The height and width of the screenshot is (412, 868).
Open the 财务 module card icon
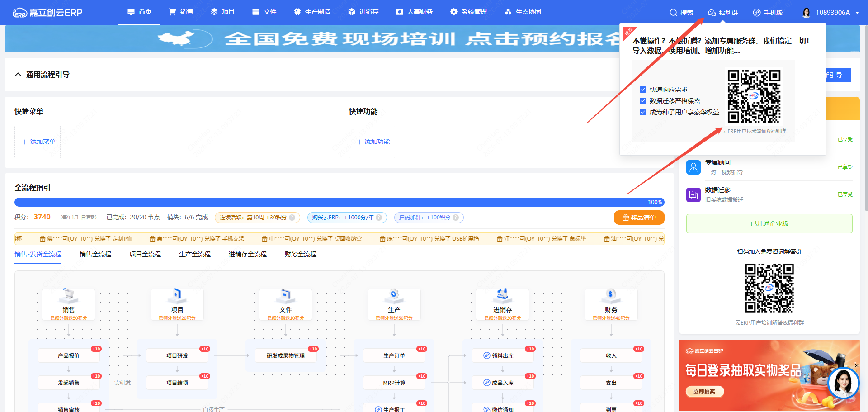(611, 295)
